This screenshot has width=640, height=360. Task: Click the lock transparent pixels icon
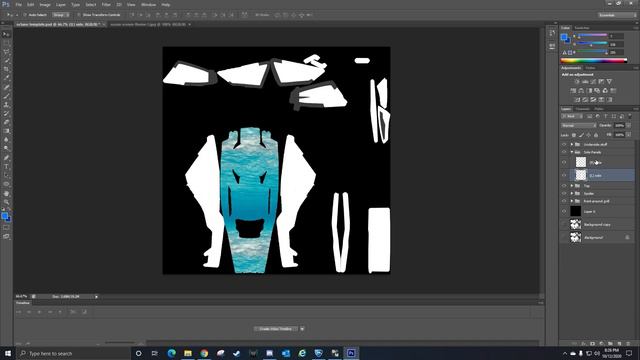574,135
